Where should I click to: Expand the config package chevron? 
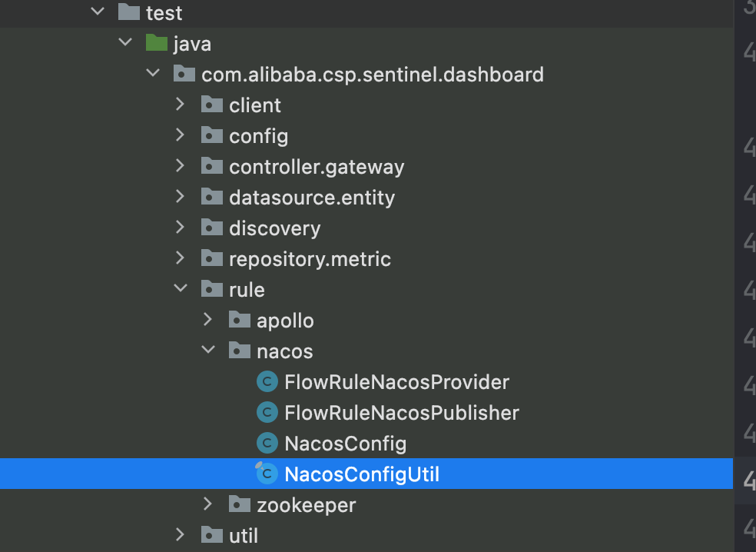[181, 135]
